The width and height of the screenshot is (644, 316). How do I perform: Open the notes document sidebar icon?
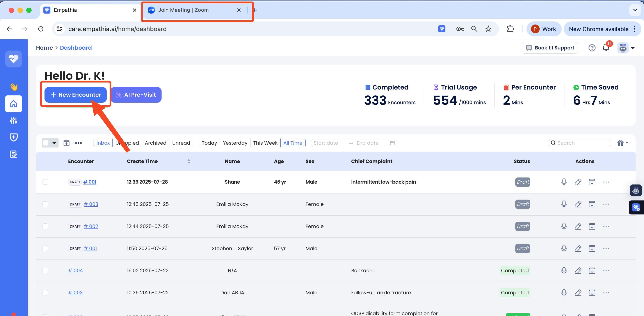point(14,154)
